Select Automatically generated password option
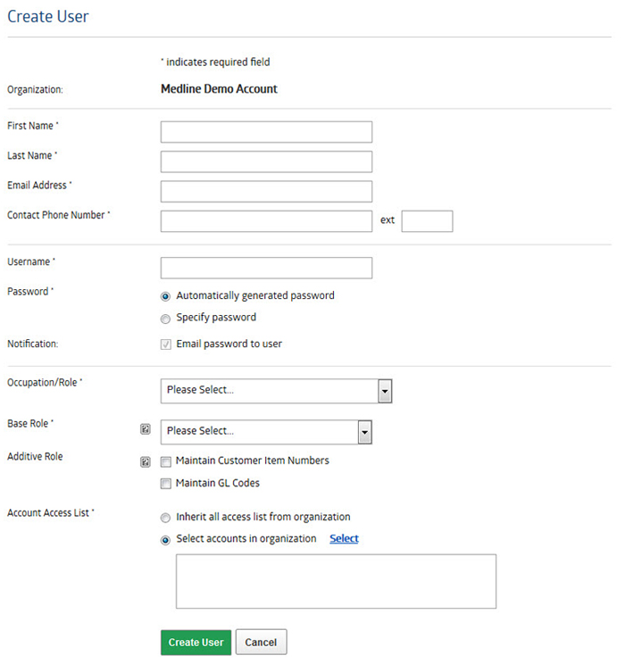This screenshot has width=625, height=672. pos(165,296)
